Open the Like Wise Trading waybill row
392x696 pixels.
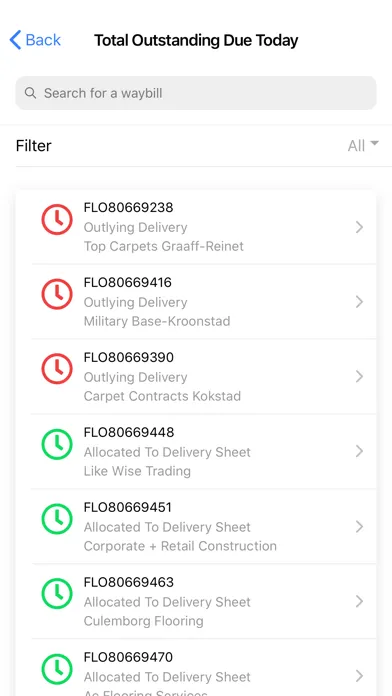204,451
